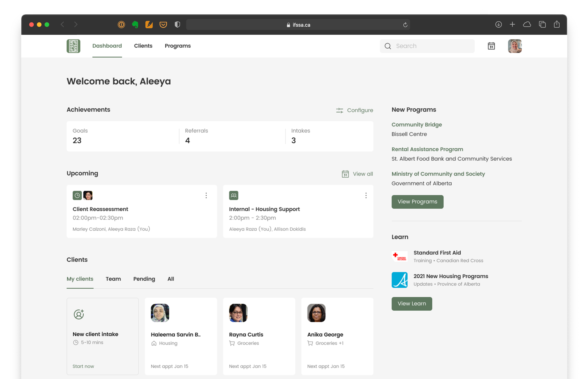Screen dimensions: 588x379
Task: Click Next appt Jan 15 under Rayna Curtis
Action: pyautogui.click(x=247, y=366)
